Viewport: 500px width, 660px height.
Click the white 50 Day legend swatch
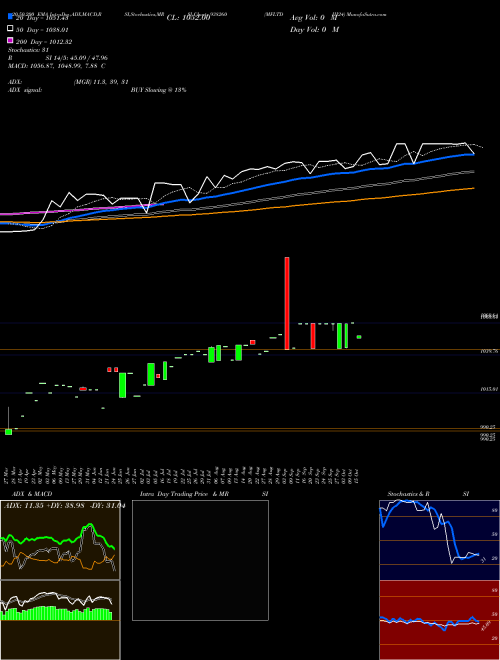(x=10, y=29)
